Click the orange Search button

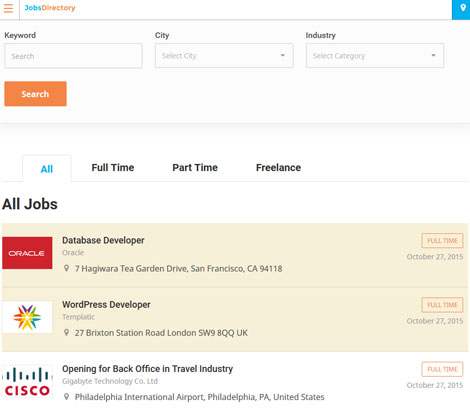coord(35,94)
